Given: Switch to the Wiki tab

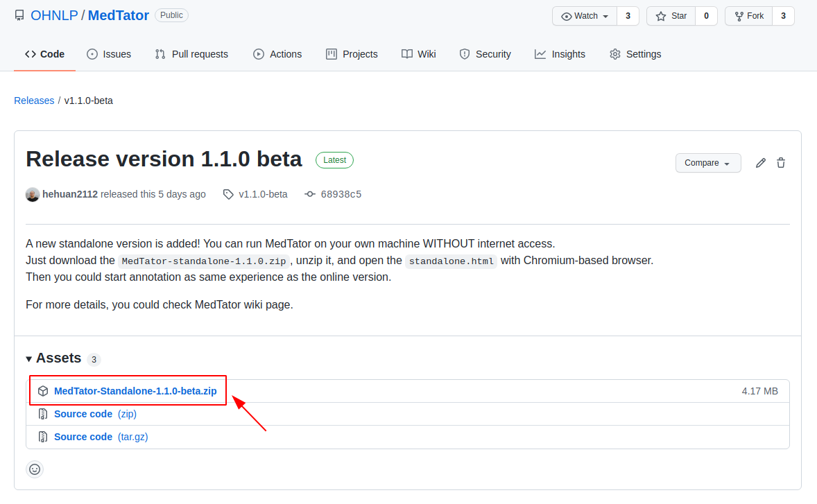Looking at the screenshot, I should pyautogui.click(x=418, y=54).
